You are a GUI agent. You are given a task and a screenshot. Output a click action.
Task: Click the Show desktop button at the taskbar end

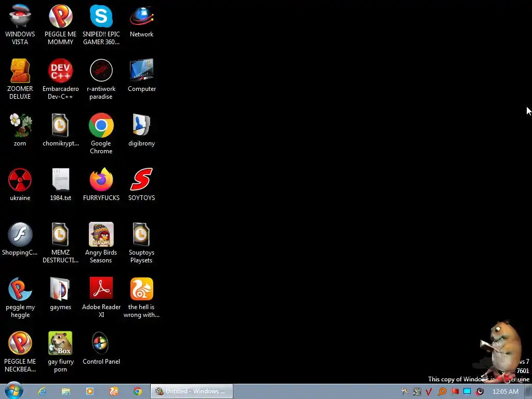(x=528, y=391)
